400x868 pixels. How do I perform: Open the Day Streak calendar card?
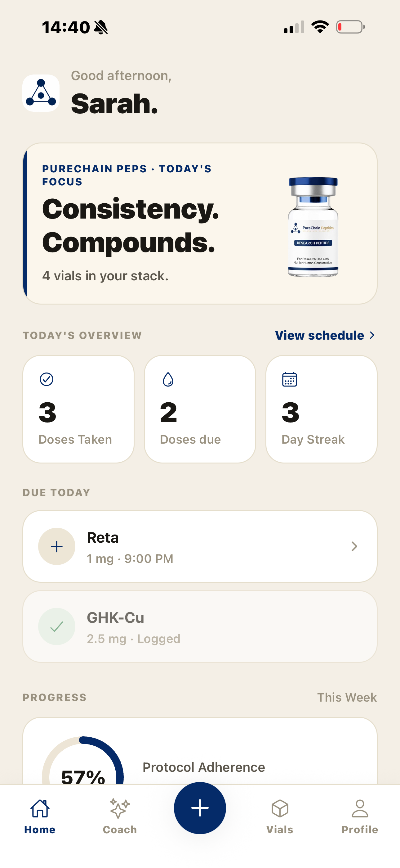322,409
